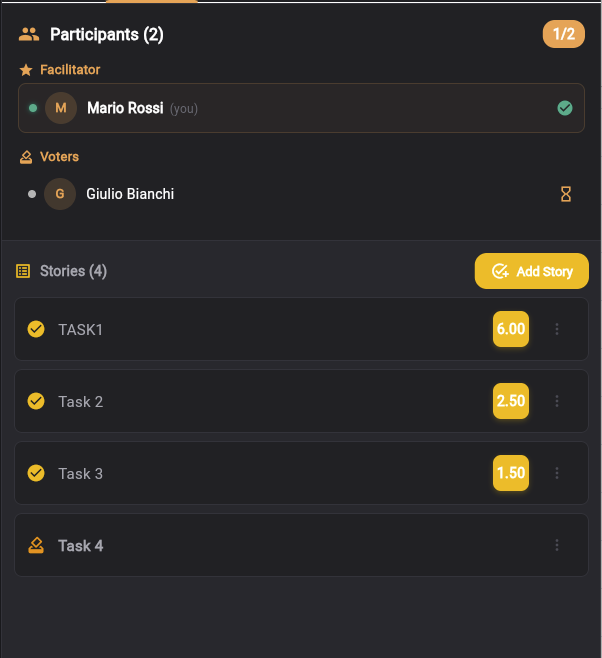Screen dimensions: 602x658
Task: Click Mario Rossi's avatar circle
Action: (x=61, y=108)
